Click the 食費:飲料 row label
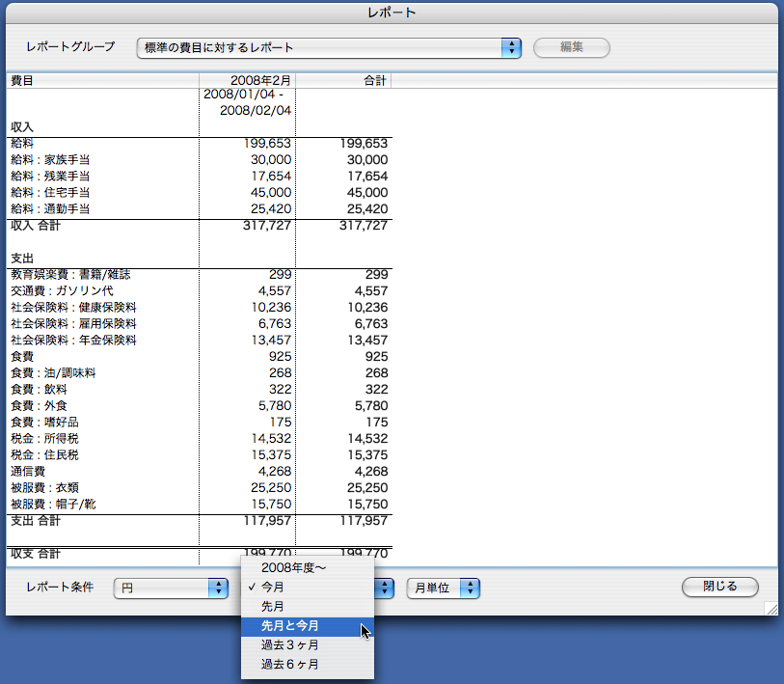The height and width of the screenshot is (684, 784). (x=39, y=390)
